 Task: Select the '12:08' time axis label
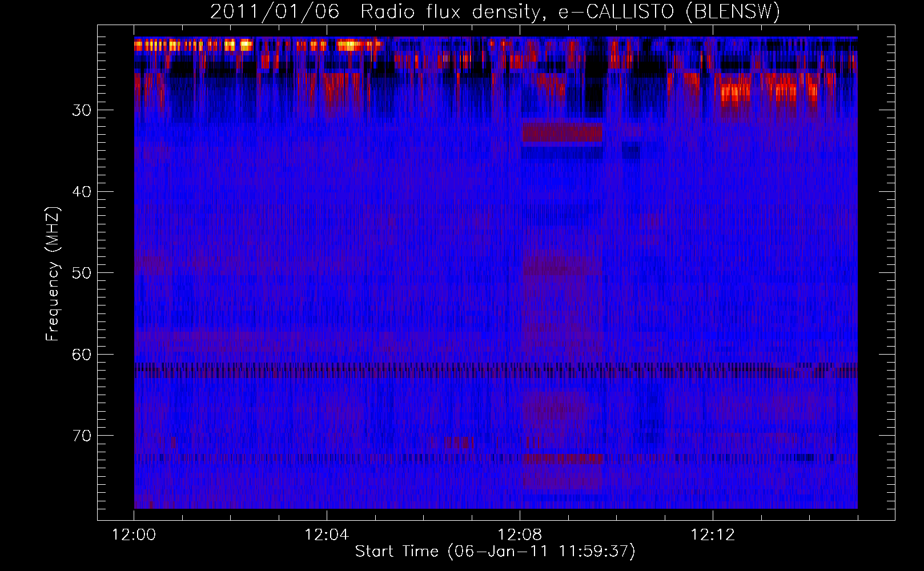(x=520, y=535)
